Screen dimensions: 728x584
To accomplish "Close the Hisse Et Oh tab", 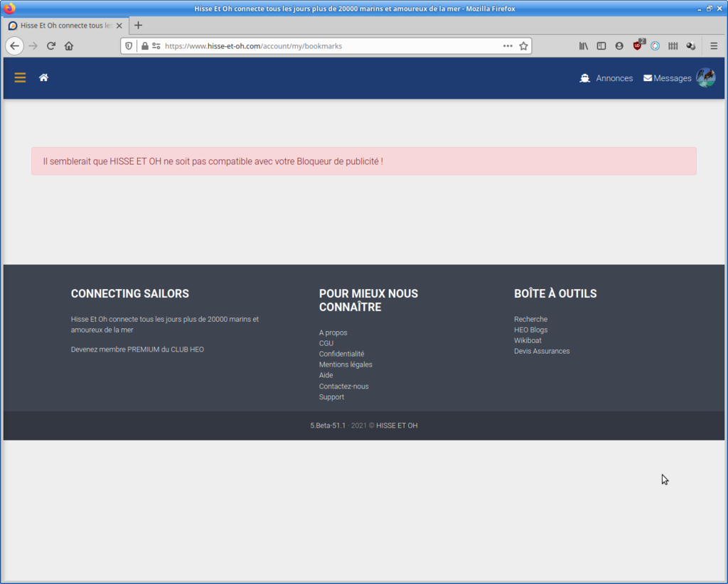I will coord(119,26).
